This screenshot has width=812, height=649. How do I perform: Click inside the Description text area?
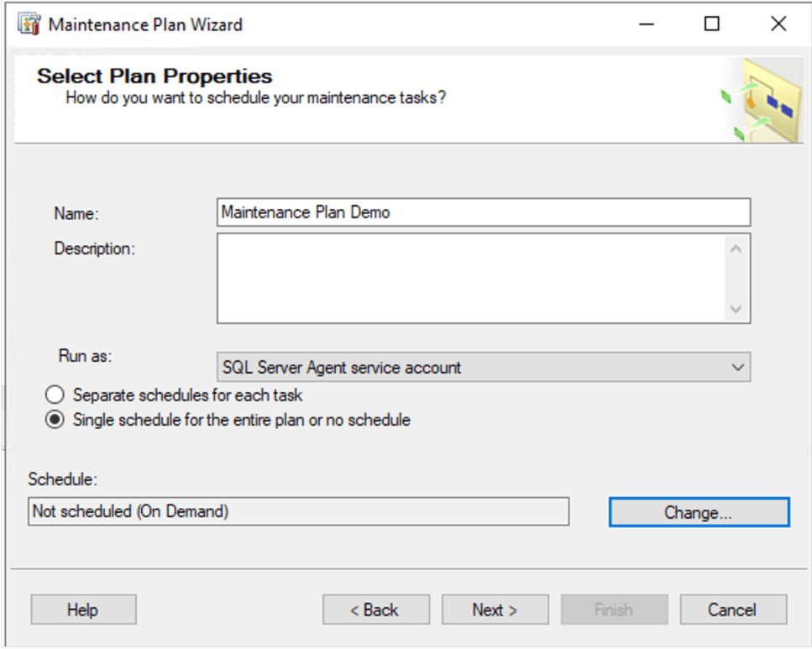[x=470, y=278]
